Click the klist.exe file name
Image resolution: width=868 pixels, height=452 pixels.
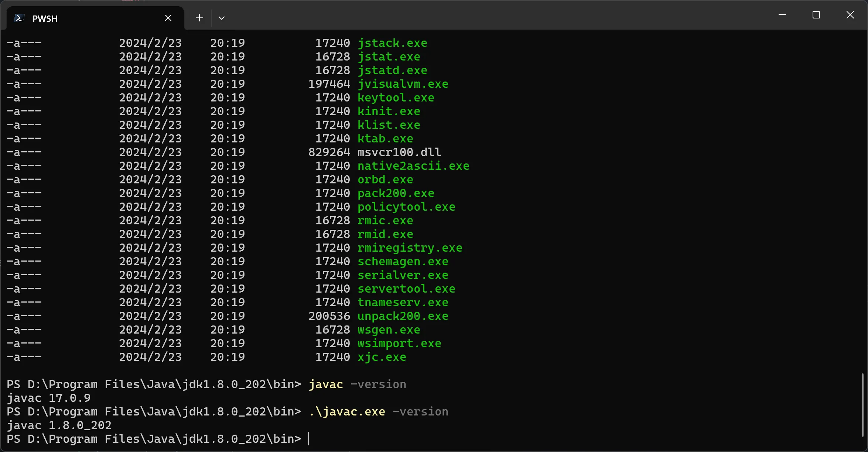pos(389,125)
